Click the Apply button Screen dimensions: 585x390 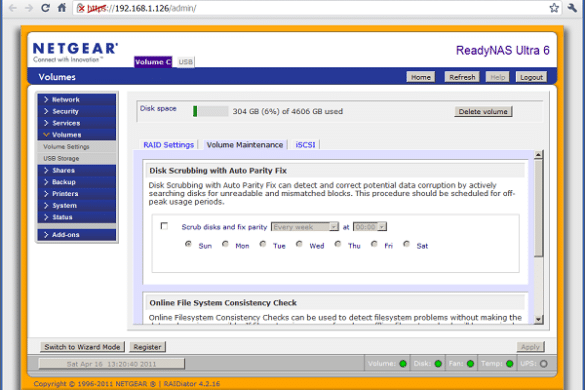pos(530,347)
